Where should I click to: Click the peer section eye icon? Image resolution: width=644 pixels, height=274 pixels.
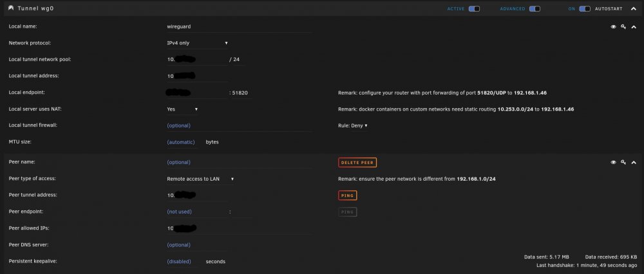(613, 163)
